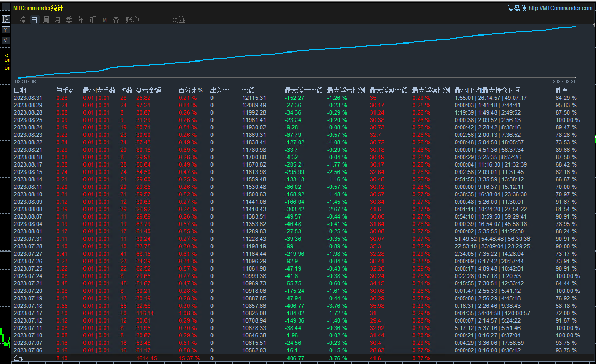This screenshot has width=596, height=364.
Task: Open the question mark help icon
Action: point(6,29)
